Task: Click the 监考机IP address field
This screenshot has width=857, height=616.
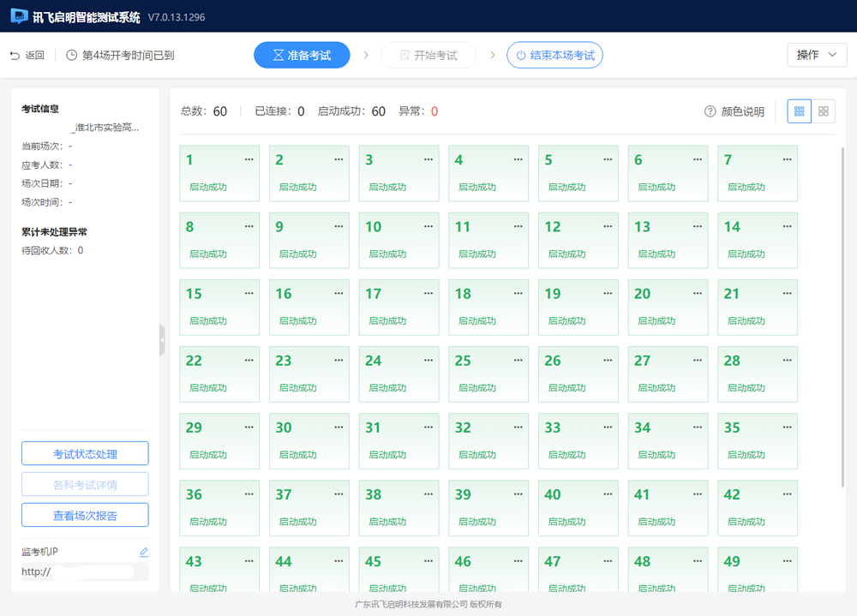Action: coord(85,571)
